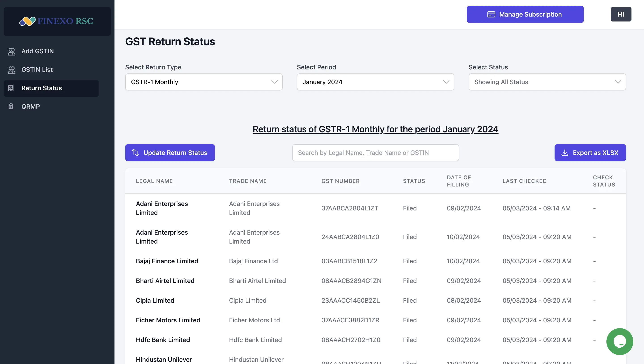Click legal name Bharti Airtel Limited
644x364 pixels.
165,281
